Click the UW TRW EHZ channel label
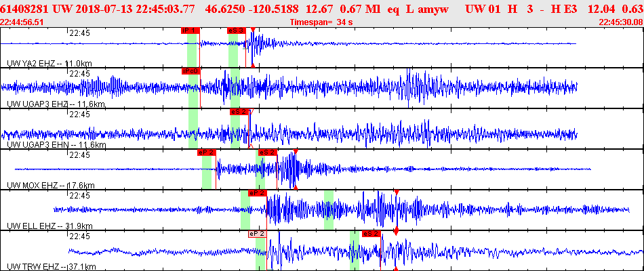Screen dimensions: 644x271 tap(52, 267)
